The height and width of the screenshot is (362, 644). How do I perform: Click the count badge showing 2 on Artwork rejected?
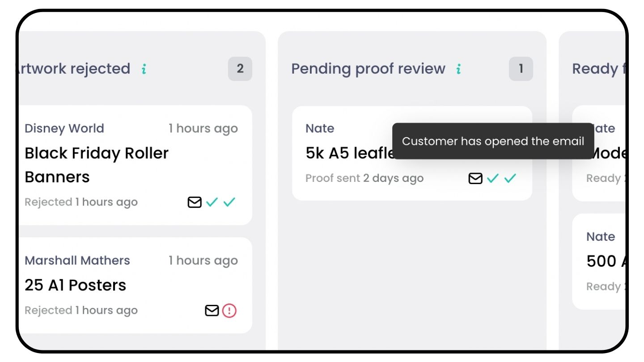point(240,69)
